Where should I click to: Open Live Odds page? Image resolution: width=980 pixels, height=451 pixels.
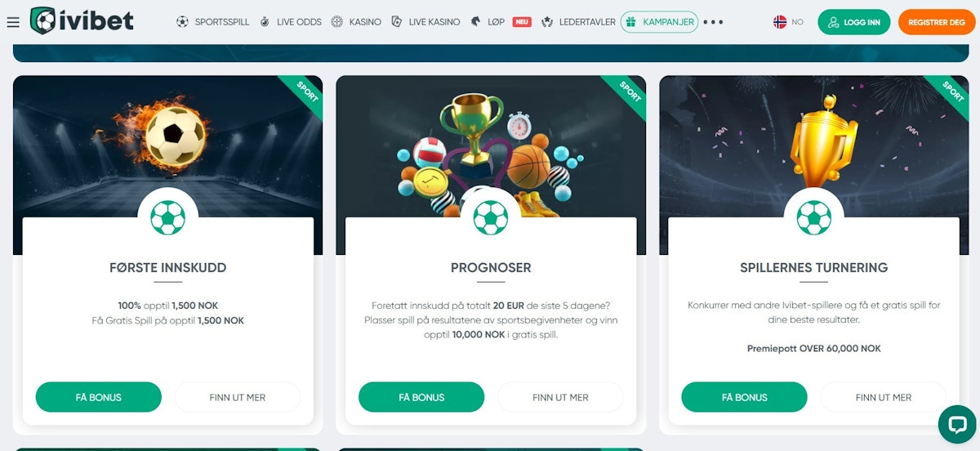pyautogui.click(x=290, y=22)
